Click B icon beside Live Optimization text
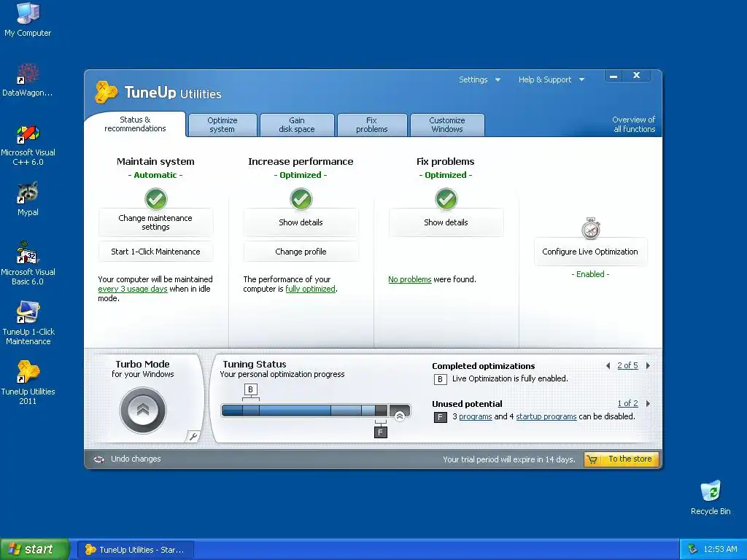Image resolution: width=747 pixels, height=560 pixels. point(440,379)
